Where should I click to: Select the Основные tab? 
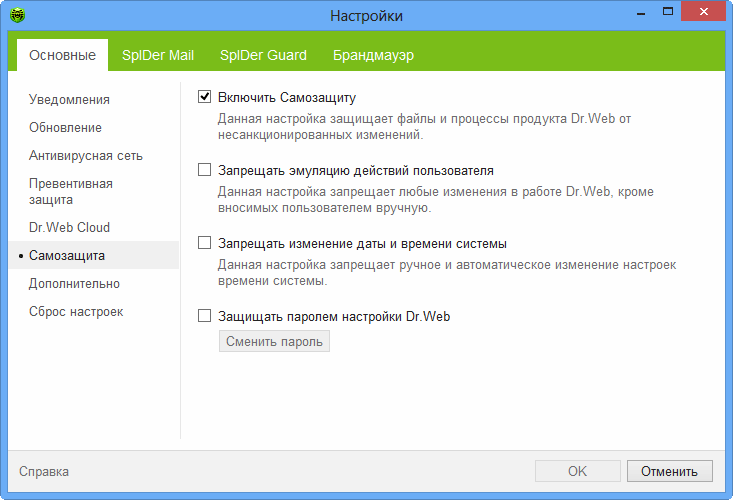62,55
